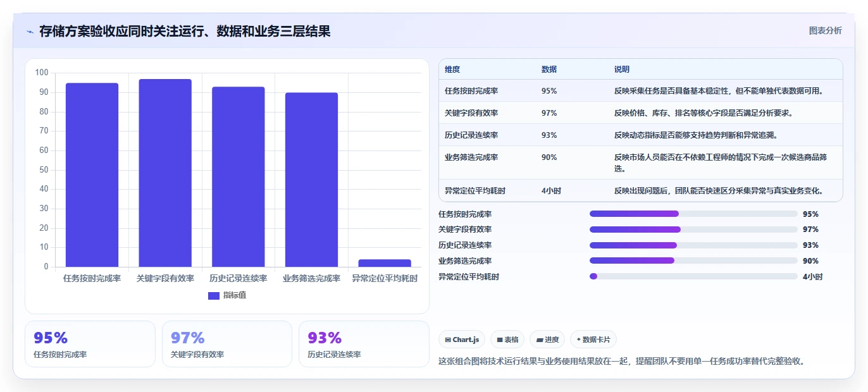
Task: Click the chart bar for 关键字段有效率
Action: click(x=165, y=173)
